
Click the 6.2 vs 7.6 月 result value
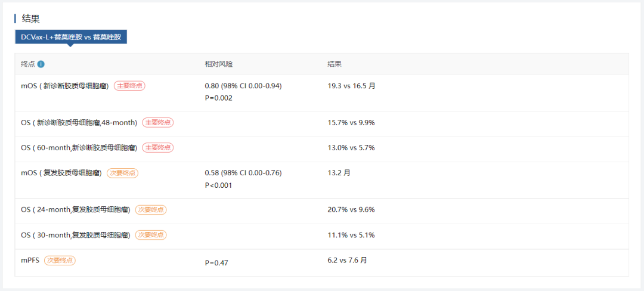[347, 260]
